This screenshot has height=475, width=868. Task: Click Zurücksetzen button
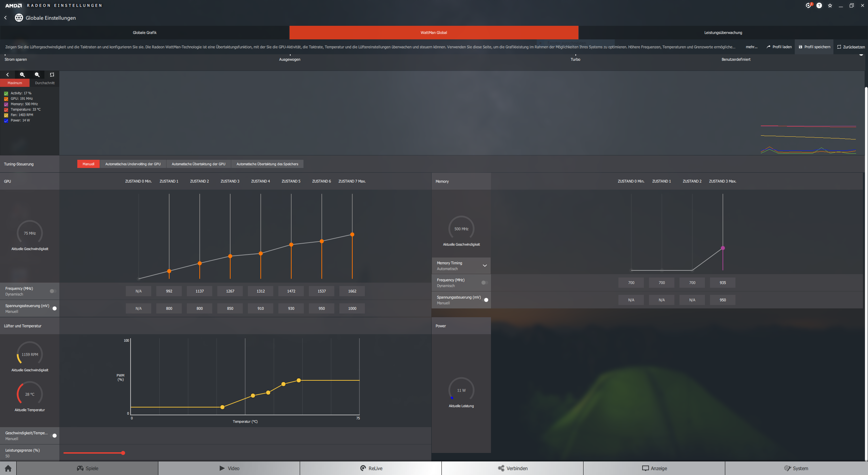click(x=851, y=47)
